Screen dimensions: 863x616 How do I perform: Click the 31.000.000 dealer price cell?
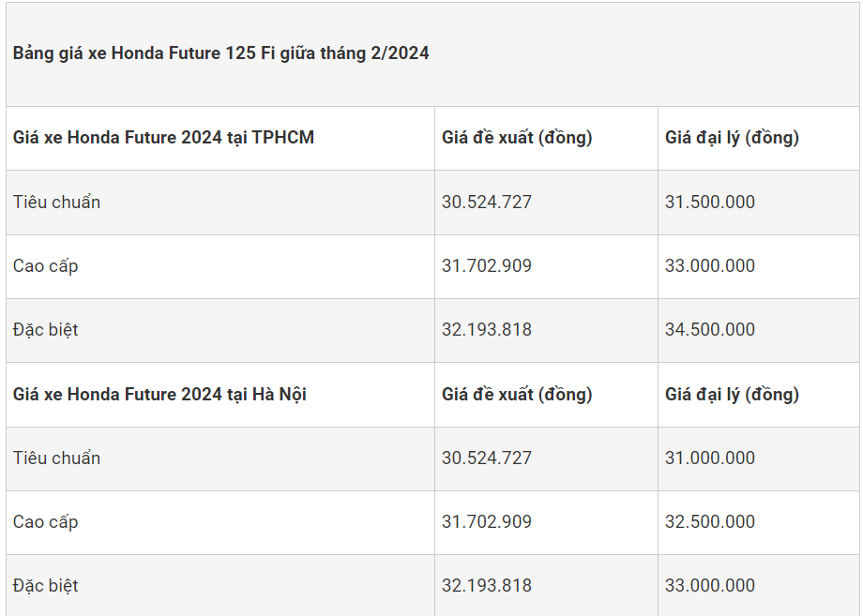pos(710,458)
